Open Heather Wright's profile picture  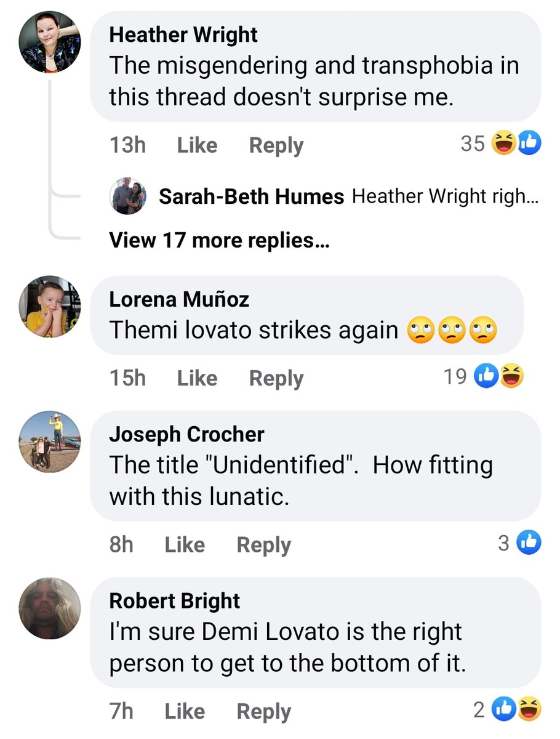(50, 42)
